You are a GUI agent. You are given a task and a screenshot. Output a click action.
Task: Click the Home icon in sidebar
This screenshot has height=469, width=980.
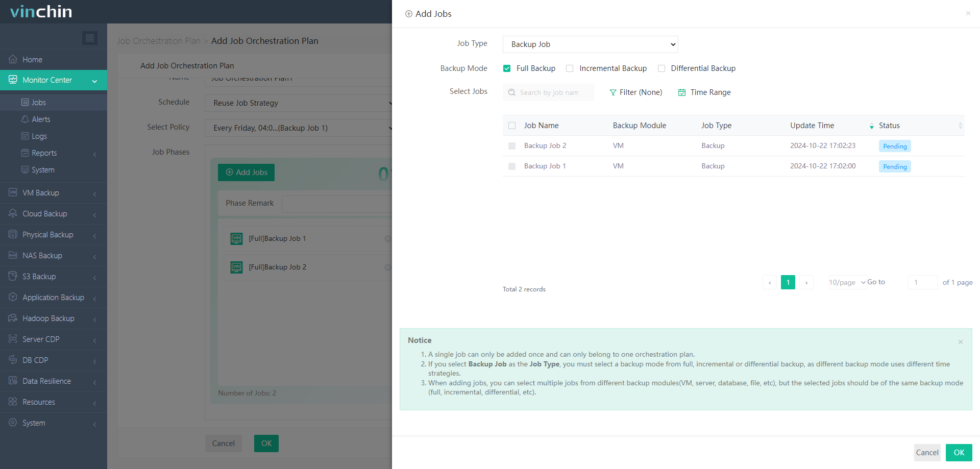[13, 59]
